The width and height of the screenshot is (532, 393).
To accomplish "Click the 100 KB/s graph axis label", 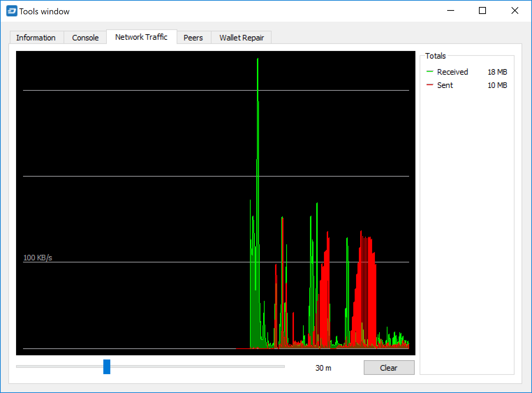I will pos(38,258).
